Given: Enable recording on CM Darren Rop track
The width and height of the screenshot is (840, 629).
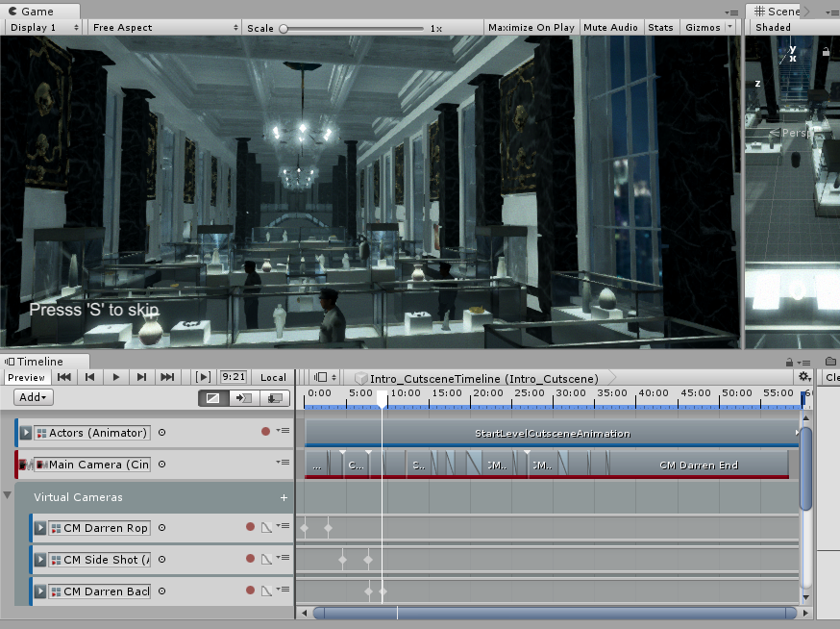Looking at the screenshot, I should 250,527.
